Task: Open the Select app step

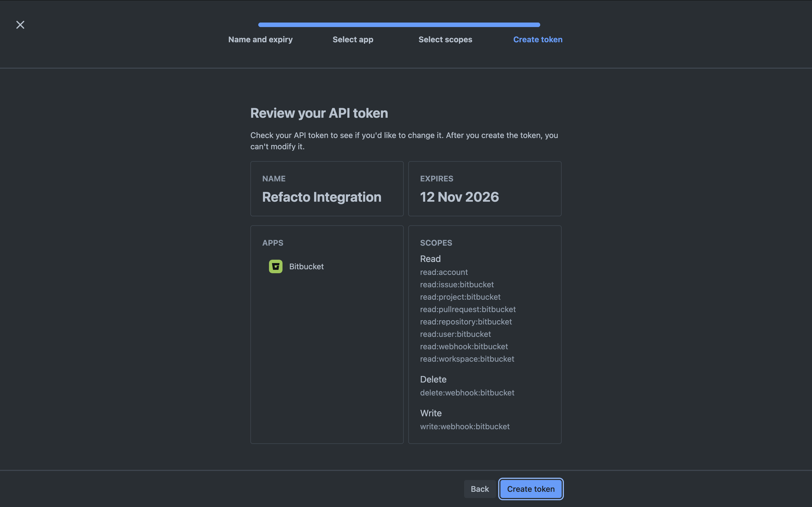Action: point(353,39)
